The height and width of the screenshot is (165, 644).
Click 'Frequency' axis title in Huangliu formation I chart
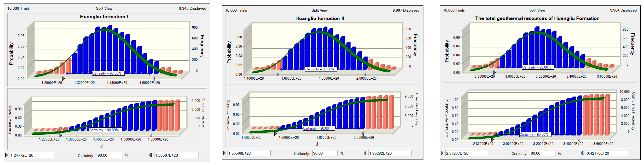point(202,46)
